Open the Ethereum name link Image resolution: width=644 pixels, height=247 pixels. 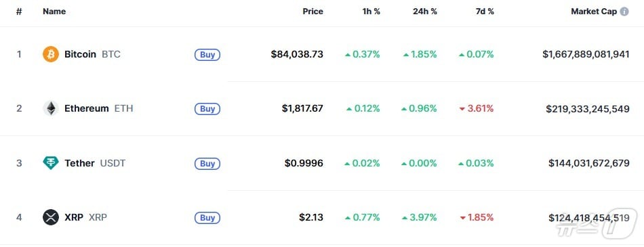(87, 109)
